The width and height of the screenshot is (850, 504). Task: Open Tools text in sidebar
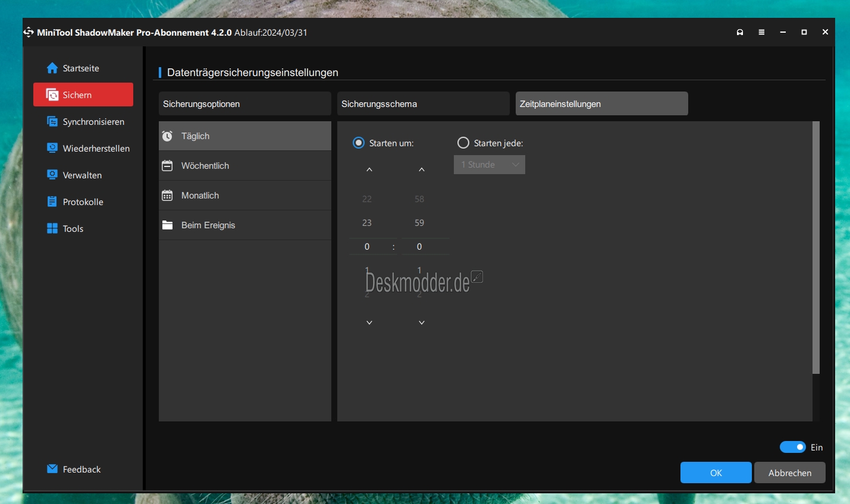(73, 229)
